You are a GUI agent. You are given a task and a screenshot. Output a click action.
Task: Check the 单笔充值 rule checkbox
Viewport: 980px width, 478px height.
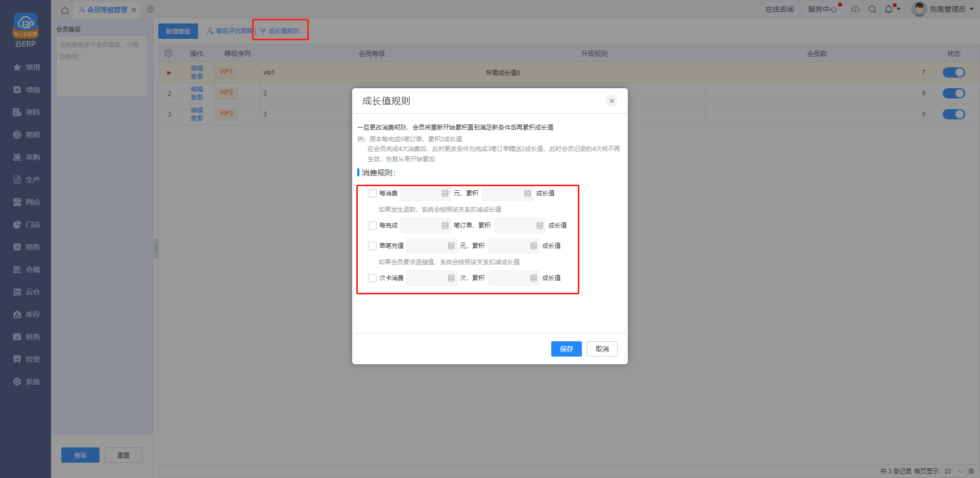(373, 246)
